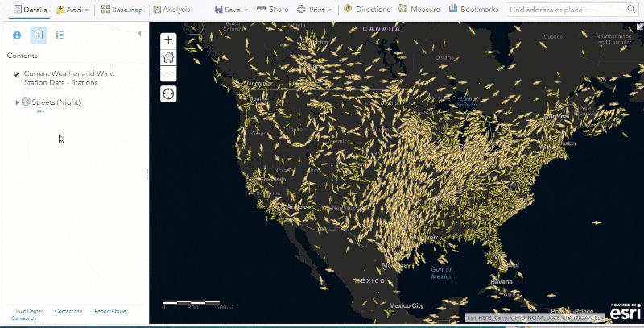Screen dimensions: 644x328
Task: Expand the Streets (Night) basemap layer
Action: click(17, 102)
